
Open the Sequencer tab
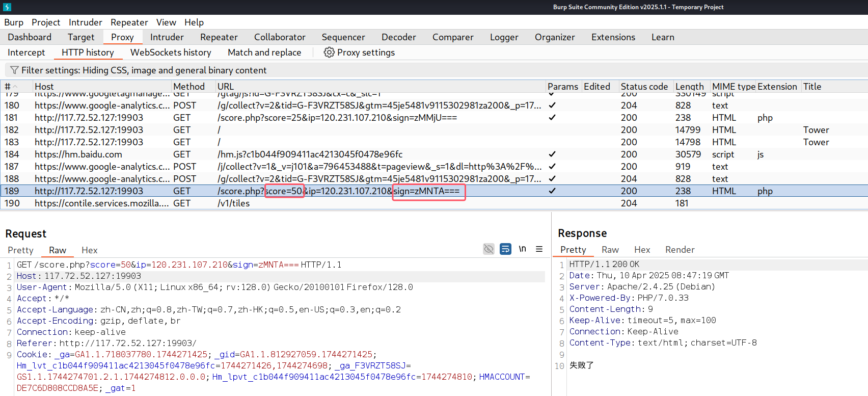pyautogui.click(x=343, y=37)
